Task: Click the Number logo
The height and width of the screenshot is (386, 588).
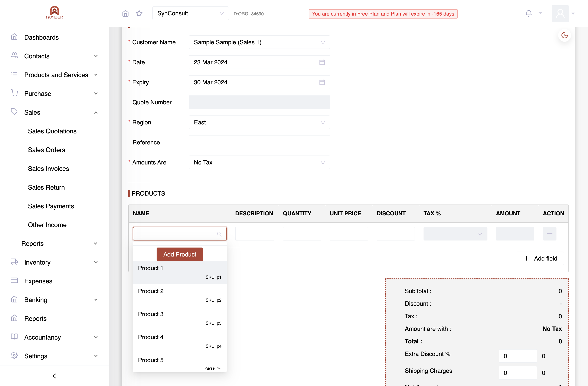Action: click(x=54, y=12)
